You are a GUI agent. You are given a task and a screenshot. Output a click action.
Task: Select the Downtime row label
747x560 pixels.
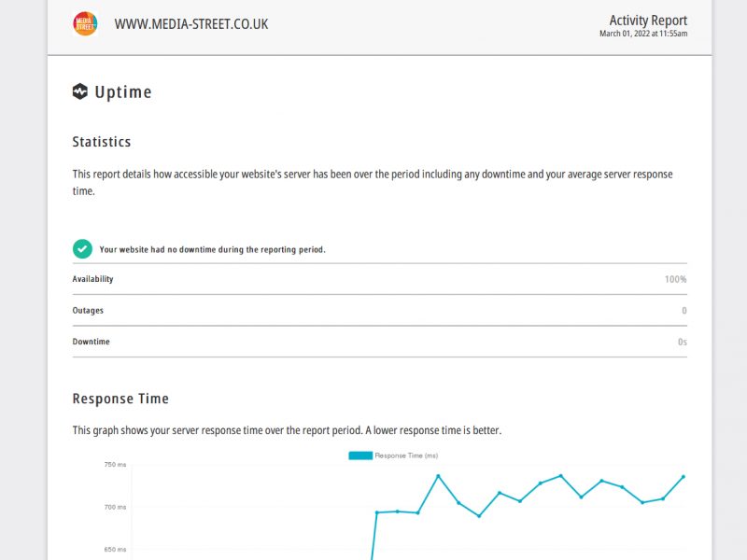[x=91, y=342]
